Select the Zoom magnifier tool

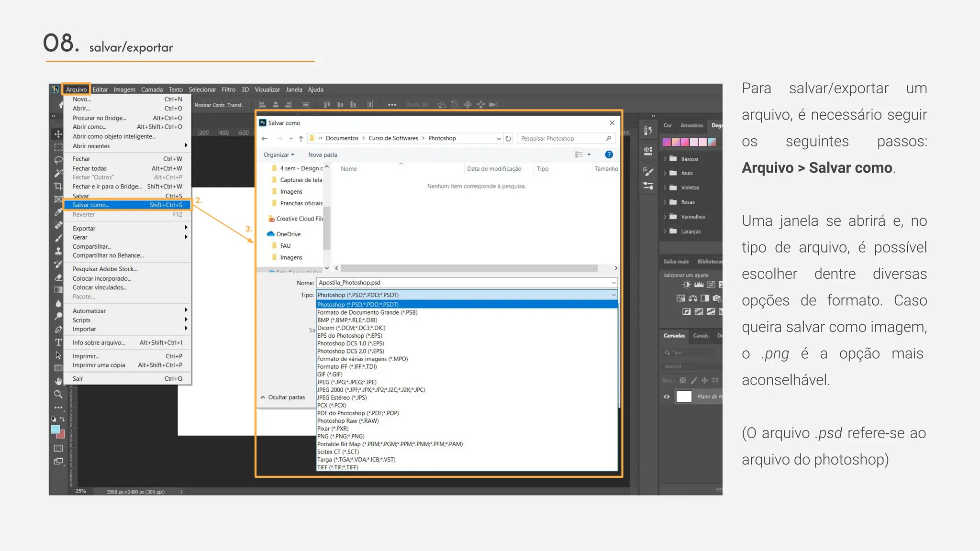[x=58, y=394]
